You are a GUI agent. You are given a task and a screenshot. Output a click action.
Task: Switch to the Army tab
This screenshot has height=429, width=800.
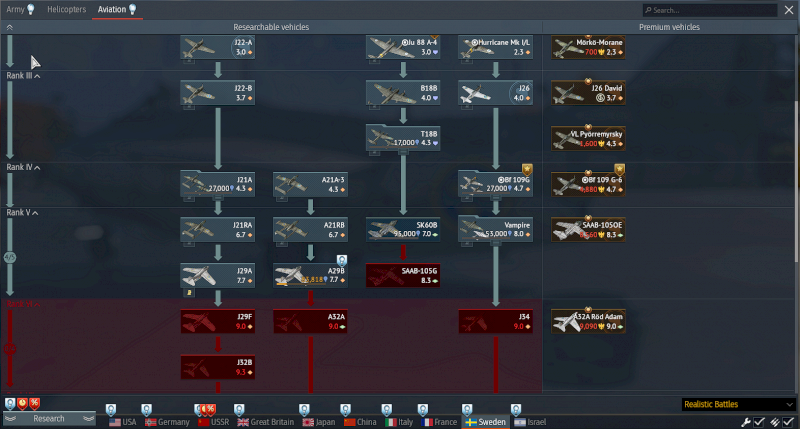20,9
